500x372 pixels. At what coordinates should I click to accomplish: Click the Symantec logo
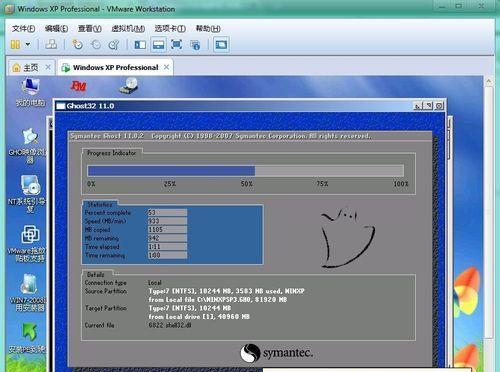click(276, 353)
